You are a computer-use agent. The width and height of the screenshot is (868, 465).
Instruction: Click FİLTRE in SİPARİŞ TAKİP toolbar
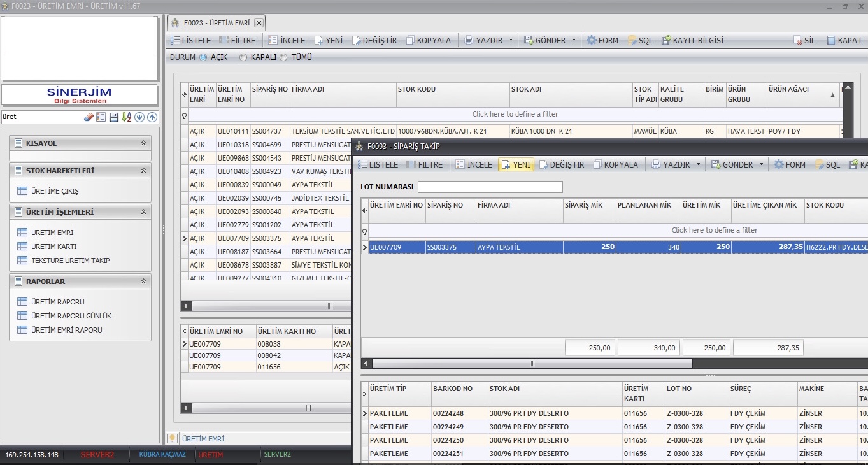424,164
